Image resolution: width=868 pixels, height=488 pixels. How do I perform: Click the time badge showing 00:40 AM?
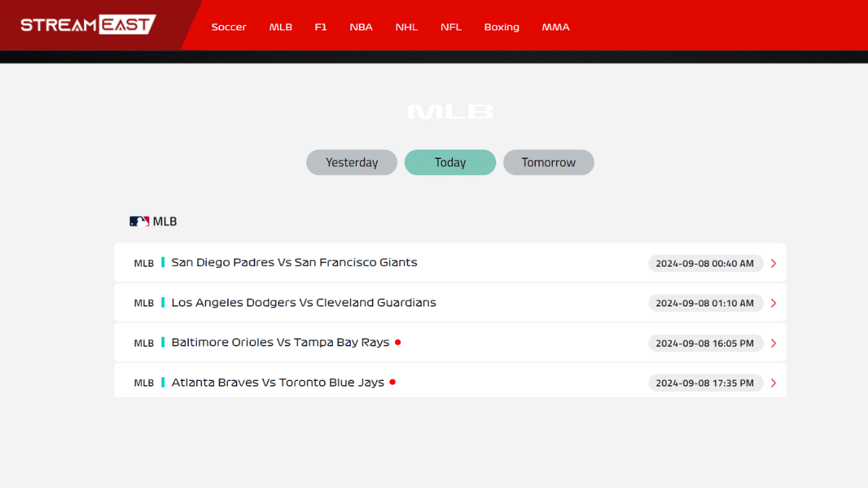pyautogui.click(x=705, y=263)
